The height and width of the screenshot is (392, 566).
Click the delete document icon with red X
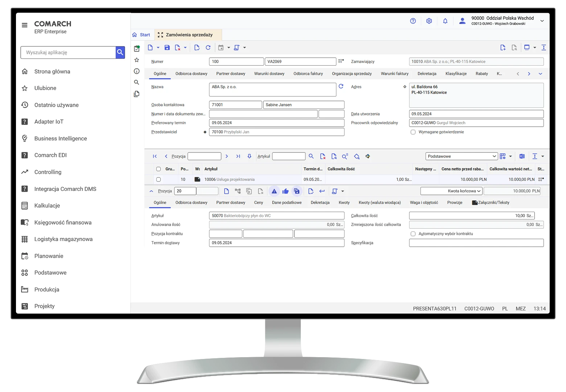tap(177, 48)
